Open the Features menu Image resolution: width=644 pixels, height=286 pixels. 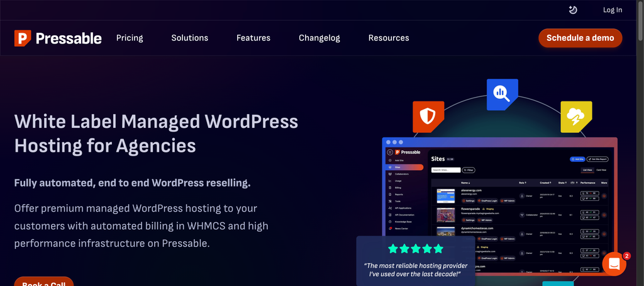(x=253, y=38)
